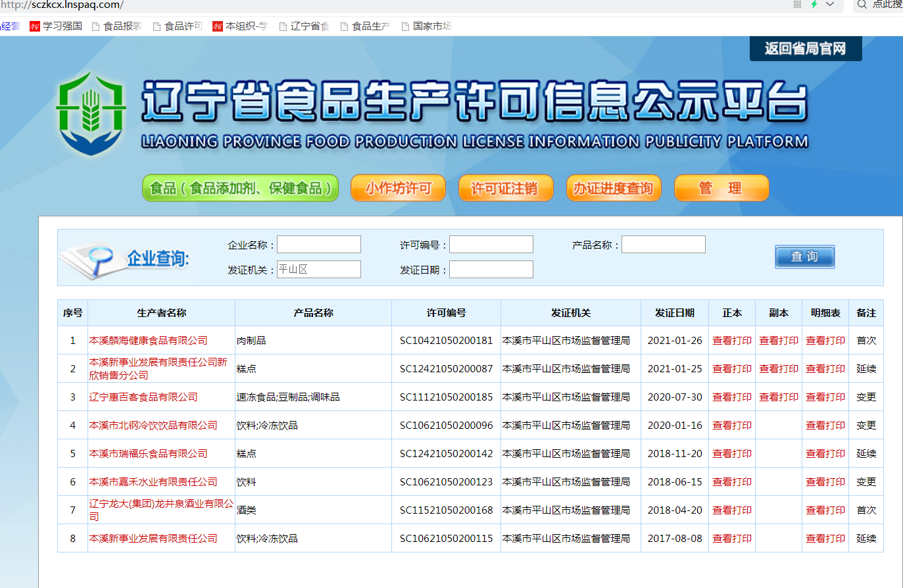Click the date cell 2017-08-08

(675, 539)
